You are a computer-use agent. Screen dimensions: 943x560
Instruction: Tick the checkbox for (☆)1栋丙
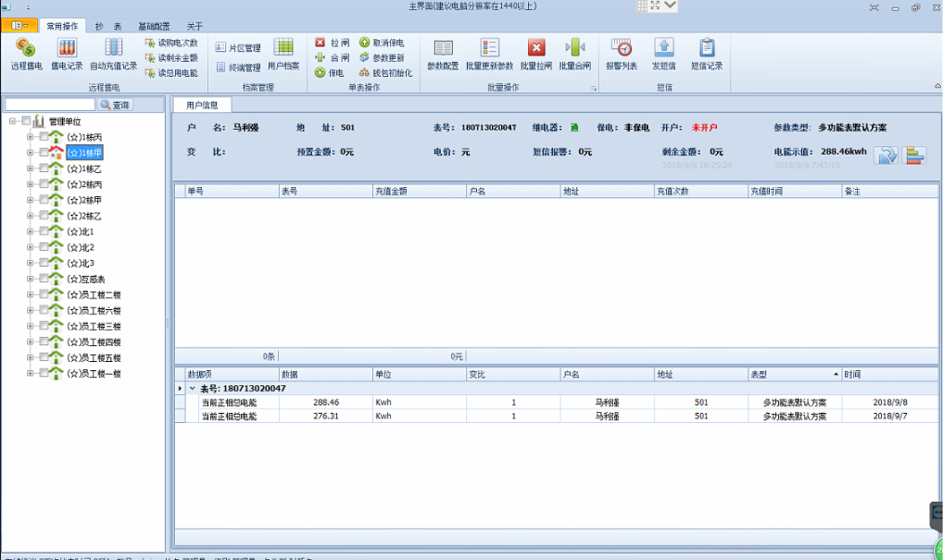point(44,137)
